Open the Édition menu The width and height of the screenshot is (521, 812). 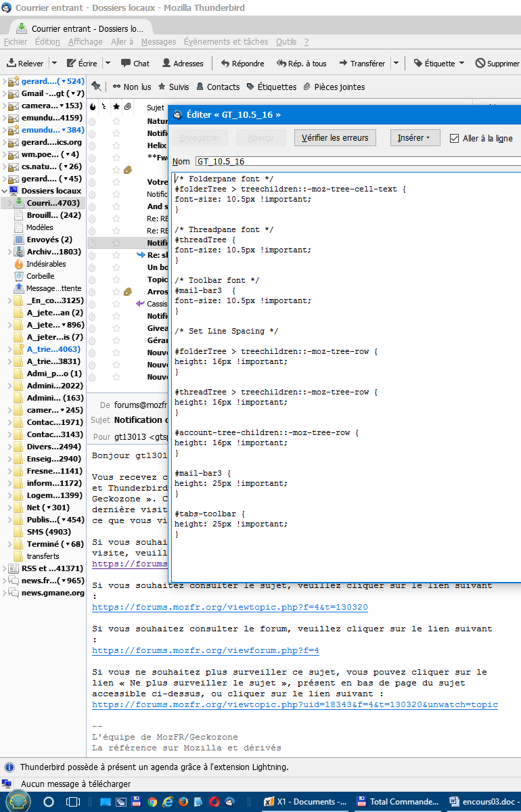47,42
